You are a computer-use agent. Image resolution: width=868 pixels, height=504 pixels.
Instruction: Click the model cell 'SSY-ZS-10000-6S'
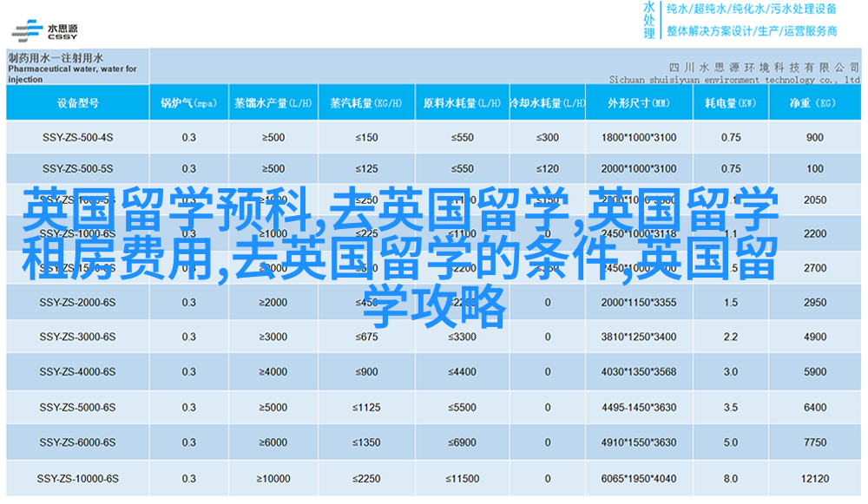(77, 479)
